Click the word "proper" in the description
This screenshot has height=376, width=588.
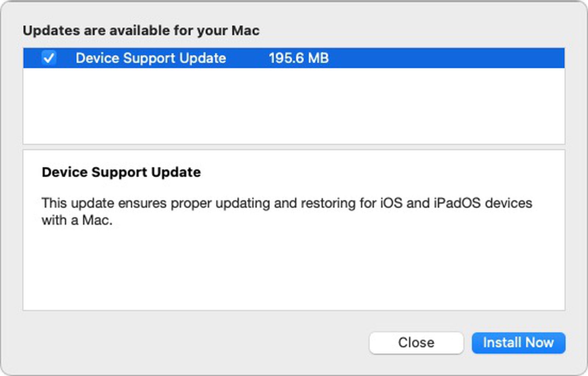pyautogui.click(x=191, y=204)
